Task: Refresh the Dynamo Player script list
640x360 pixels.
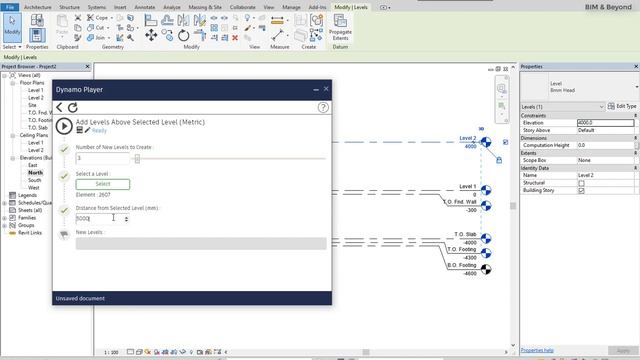Action: 73,107
